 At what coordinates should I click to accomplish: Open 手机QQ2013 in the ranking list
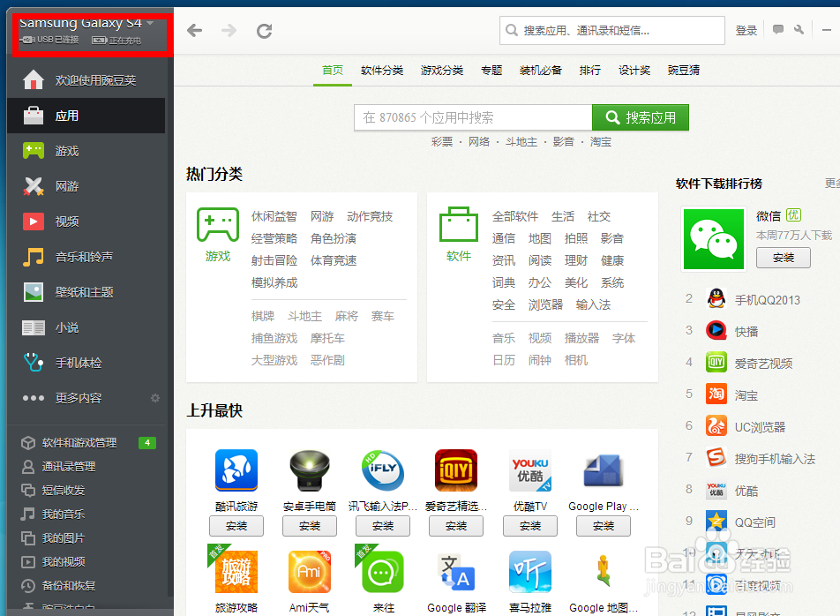tap(767, 300)
